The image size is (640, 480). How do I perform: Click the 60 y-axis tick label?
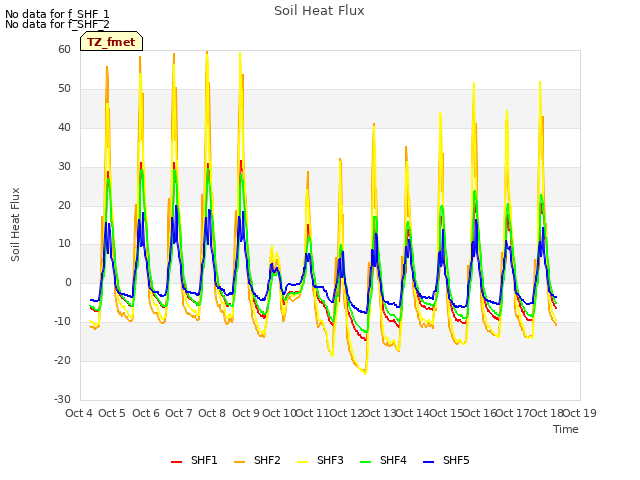click(x=64, y=49)
